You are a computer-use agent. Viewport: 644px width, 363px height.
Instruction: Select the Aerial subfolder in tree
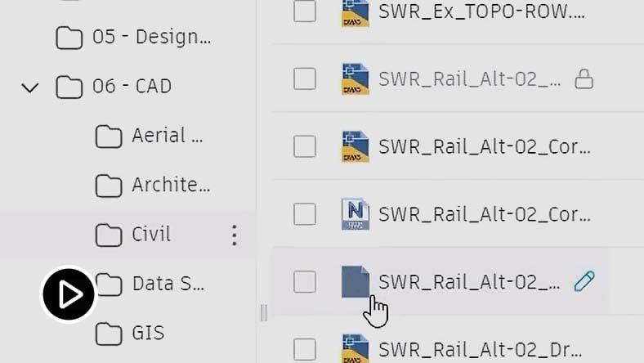[149, 136]
